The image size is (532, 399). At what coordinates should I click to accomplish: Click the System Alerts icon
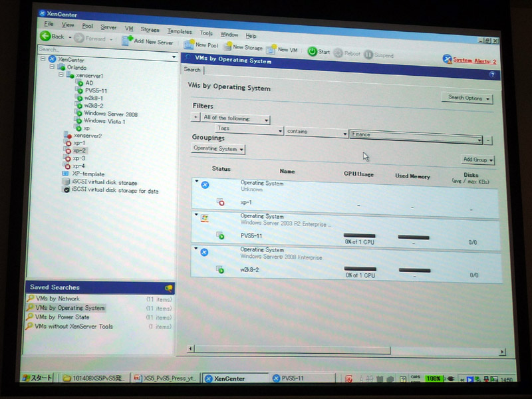[447, 59]
